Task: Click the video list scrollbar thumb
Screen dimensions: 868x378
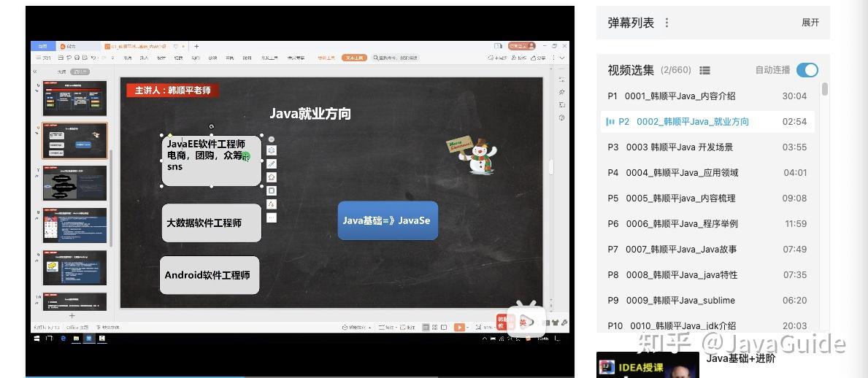Action: click(x=825, y=89)
